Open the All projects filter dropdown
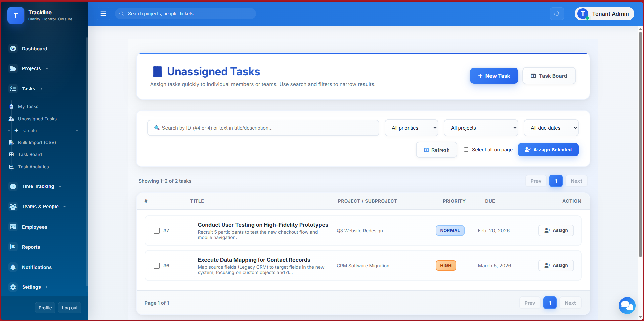This screenshot has height=321, width=644. 481,128
